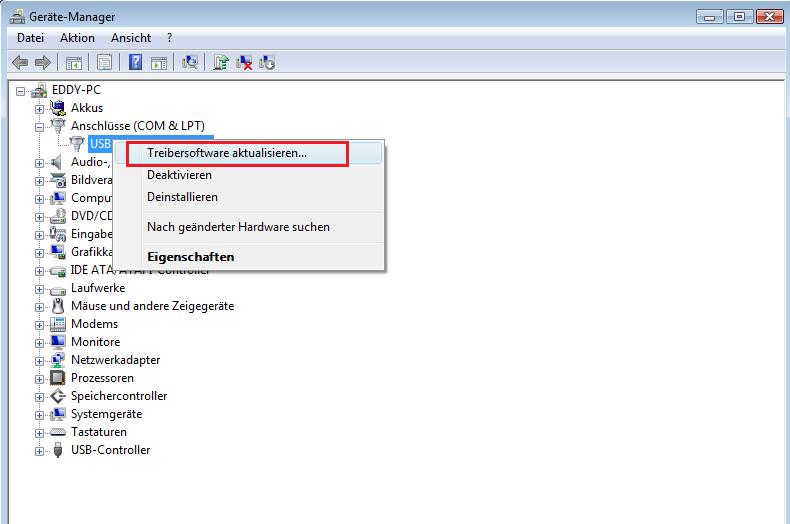Expand the Modems category

pos(40,324)
